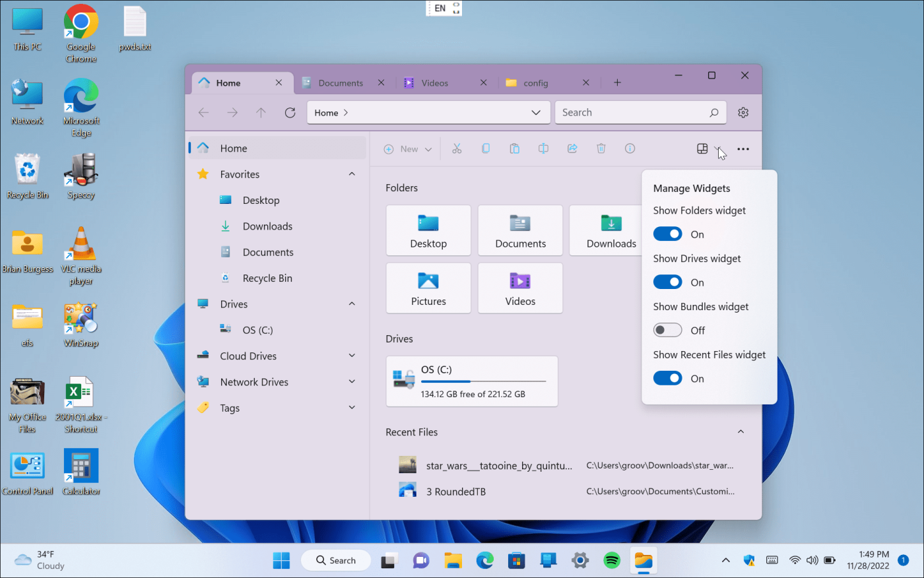Open the address bar path dropdown
Screen dimensions: 924x578
tap(536, 113)
